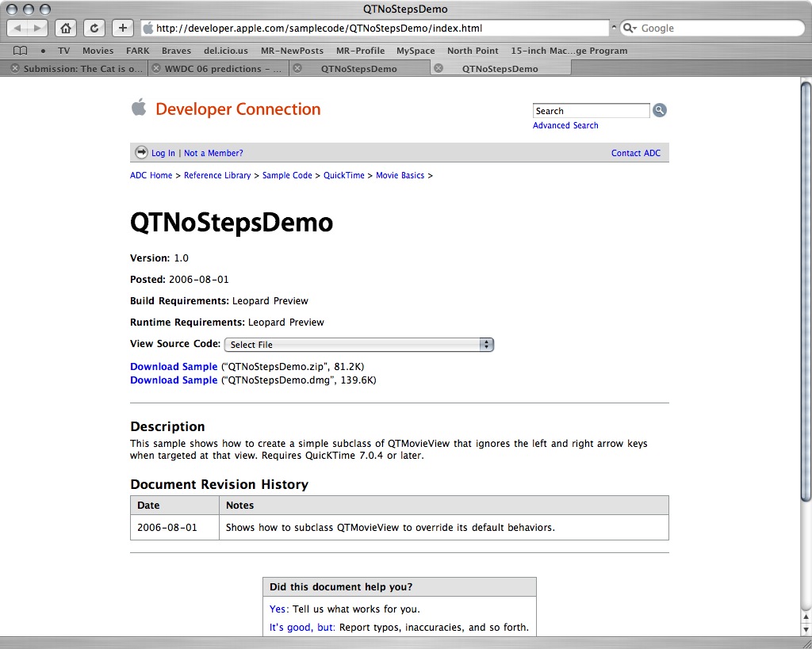Viewport: 812px width, 649px height.
Task: Open the Movies bookmark
Action: tap(98, 51)
